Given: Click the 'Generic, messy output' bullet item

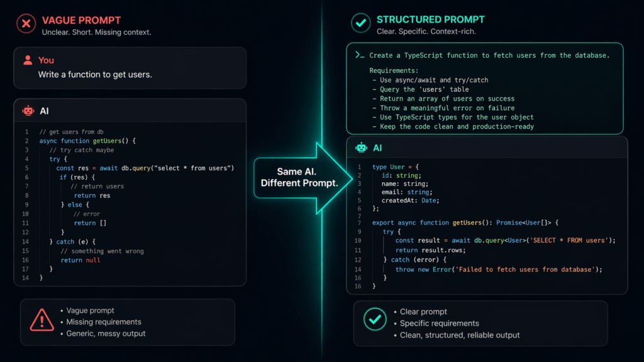Looking at the screenshot, I should point(106,335).
